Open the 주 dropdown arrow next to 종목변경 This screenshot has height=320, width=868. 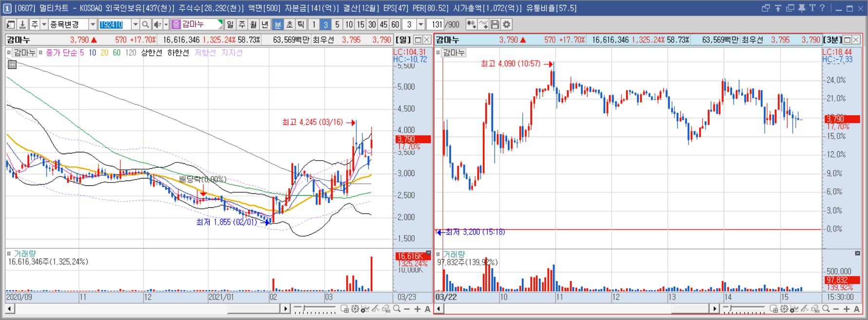44,24
